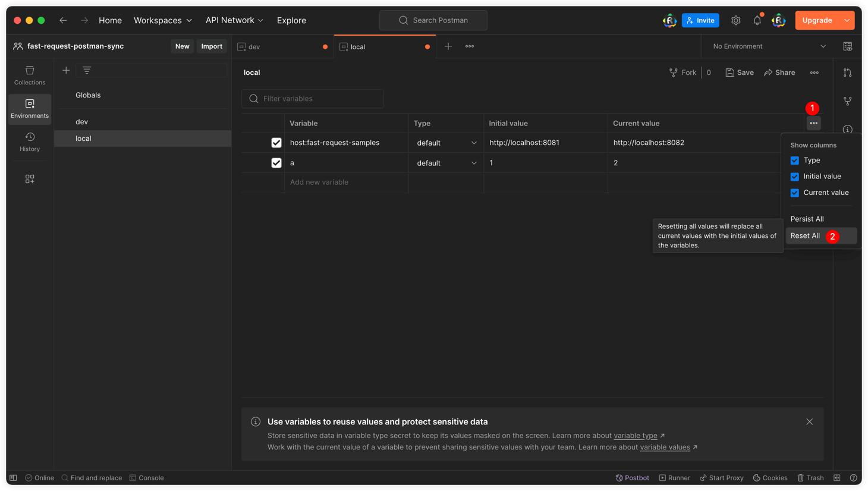Uncheck the host:fast-request-samples variable checkbox
Viewport: 868px width, 491px height.
coord(276,143)
